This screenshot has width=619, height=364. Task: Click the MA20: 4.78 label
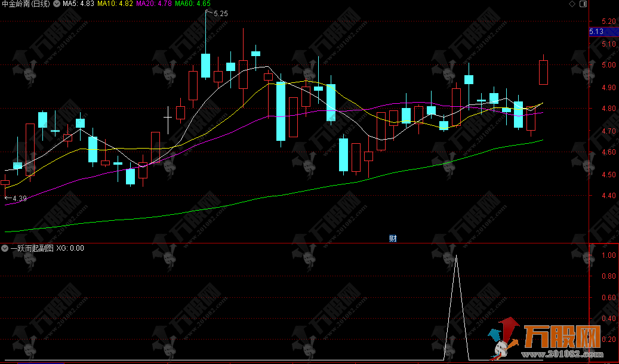click(153, 4)
